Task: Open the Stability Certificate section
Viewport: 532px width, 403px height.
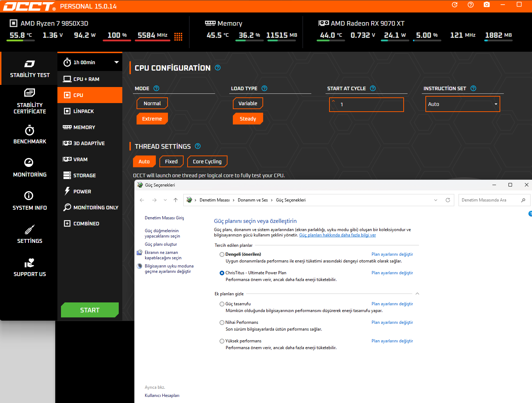Action: click(30, 102)
